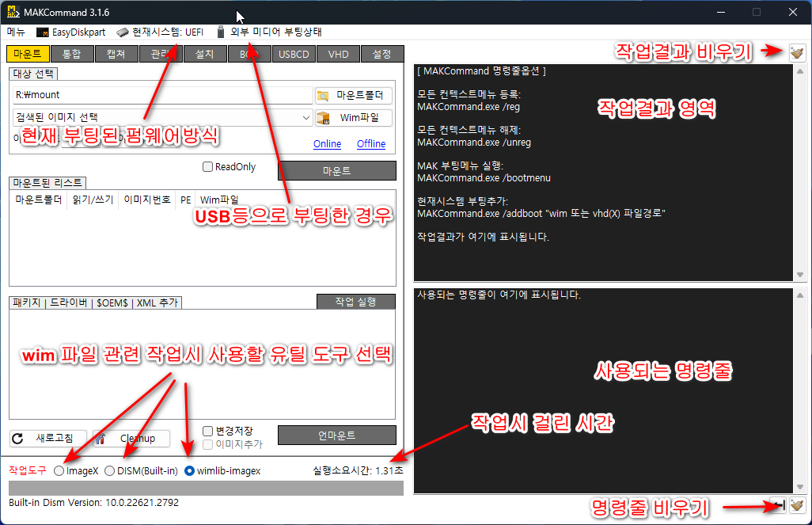Close the MAKCommand window

pyautogui.click(x=793, y=12)
